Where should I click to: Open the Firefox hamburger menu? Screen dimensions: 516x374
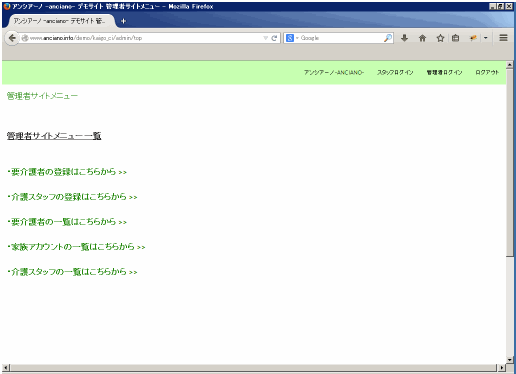(503, 38)
